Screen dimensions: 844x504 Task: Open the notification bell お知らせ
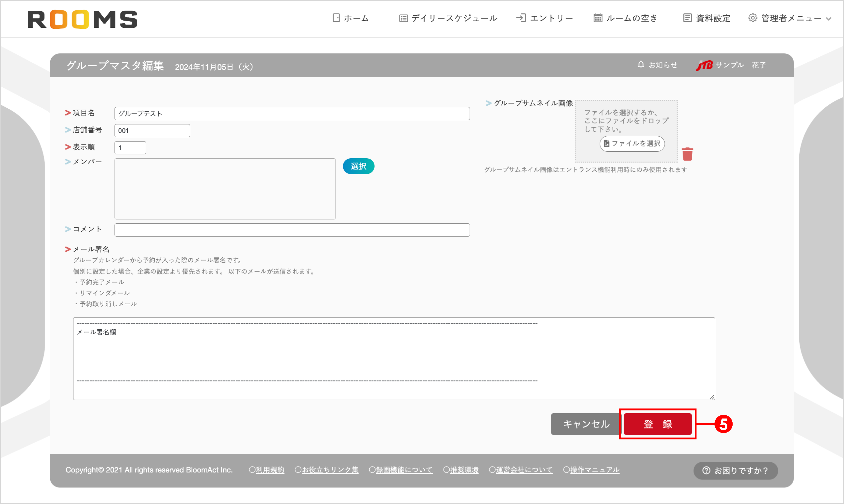641,65
